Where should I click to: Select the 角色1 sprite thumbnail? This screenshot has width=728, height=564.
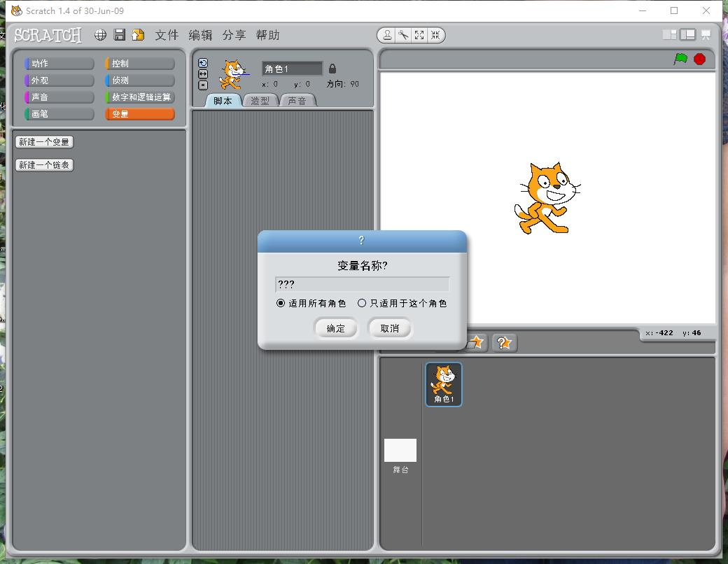(443, 384)
